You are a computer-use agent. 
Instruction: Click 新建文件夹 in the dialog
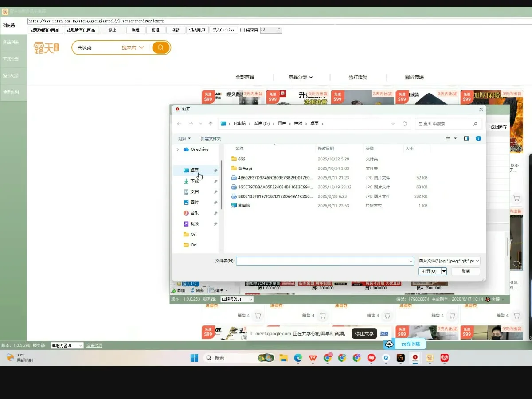tap(211, 138)
